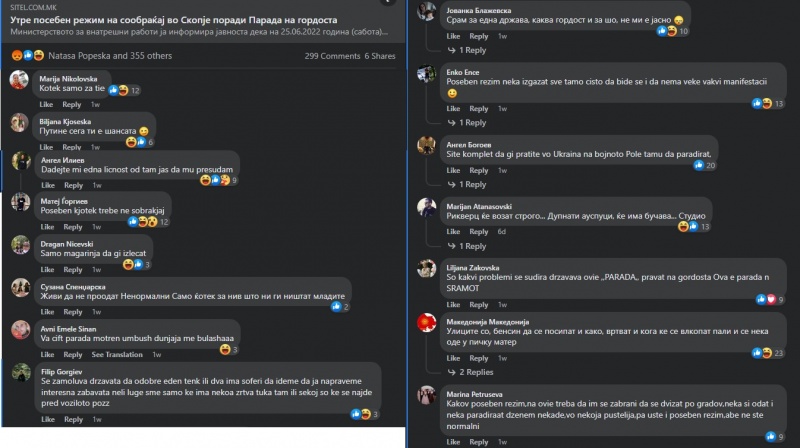Open reactions on Marijan Atanasovski's comment
The image size is (800, 448).
coord(694,227)
